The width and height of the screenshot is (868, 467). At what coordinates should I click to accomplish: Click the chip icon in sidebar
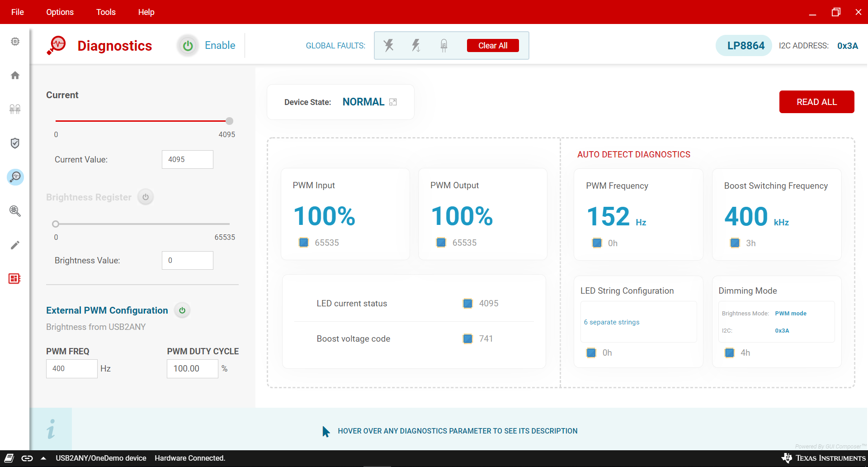click(x=15, y=42)
